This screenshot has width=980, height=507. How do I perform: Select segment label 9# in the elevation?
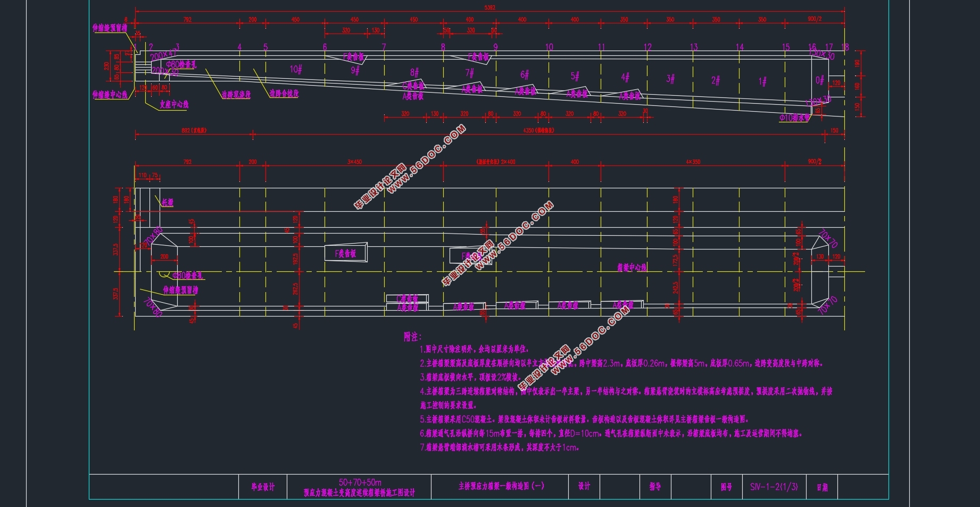355,70
